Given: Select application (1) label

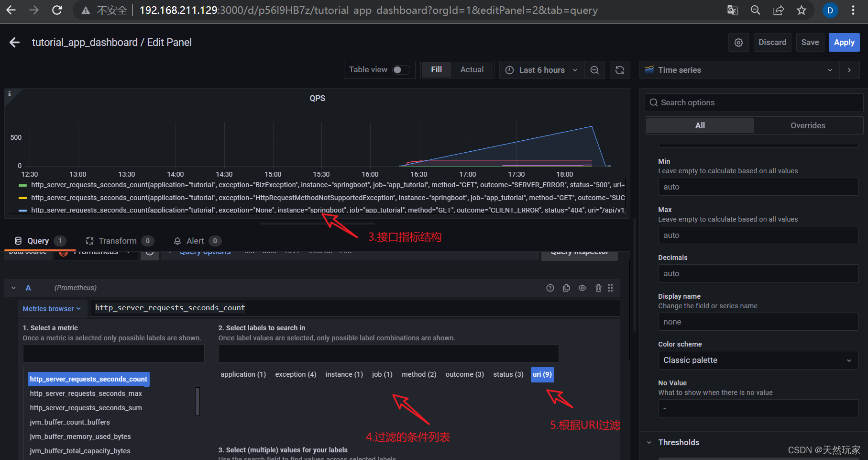Looking at the screenshot, I should [243, 375].
